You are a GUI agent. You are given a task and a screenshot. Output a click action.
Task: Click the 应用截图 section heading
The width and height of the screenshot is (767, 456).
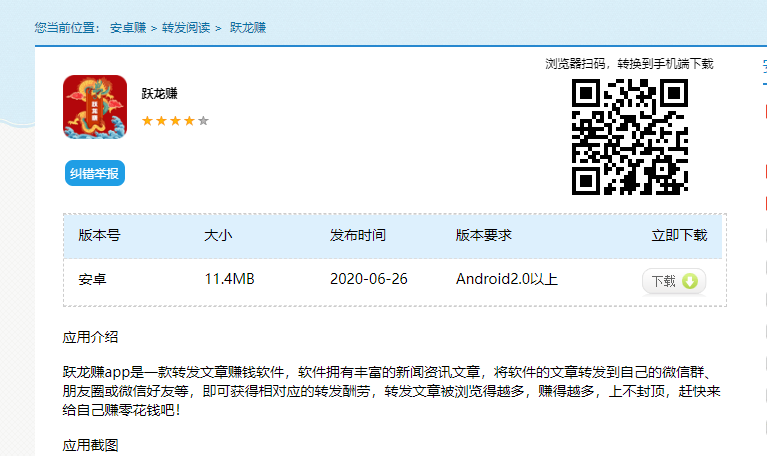pos(90,445)
